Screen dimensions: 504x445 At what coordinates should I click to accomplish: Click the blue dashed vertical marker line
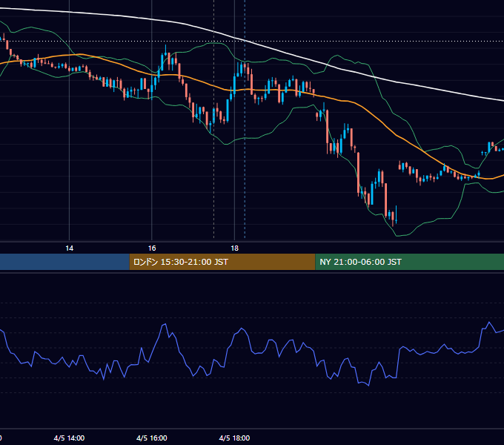pyautogui.click(x=245, y=119)
